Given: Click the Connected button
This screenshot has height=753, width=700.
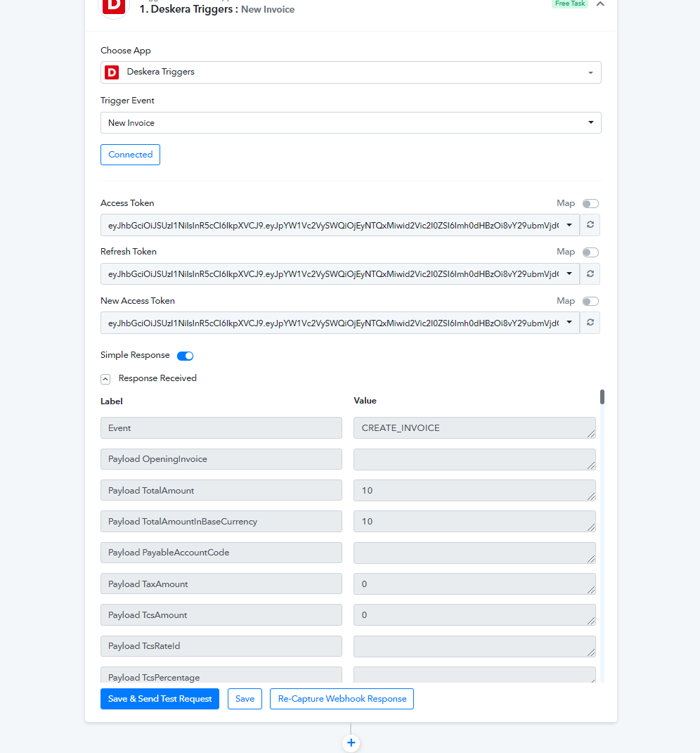Looking at the screenshot, I should tap(130, 155).
